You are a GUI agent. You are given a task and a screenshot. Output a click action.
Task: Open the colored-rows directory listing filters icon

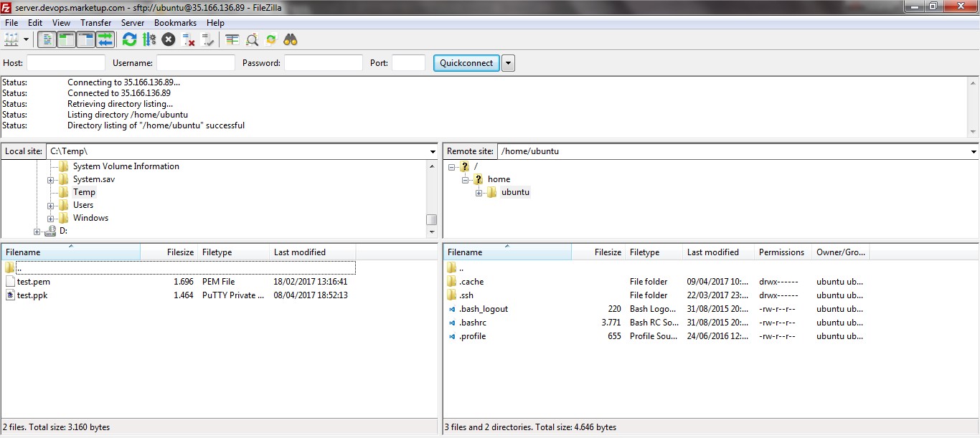[232, 39]
